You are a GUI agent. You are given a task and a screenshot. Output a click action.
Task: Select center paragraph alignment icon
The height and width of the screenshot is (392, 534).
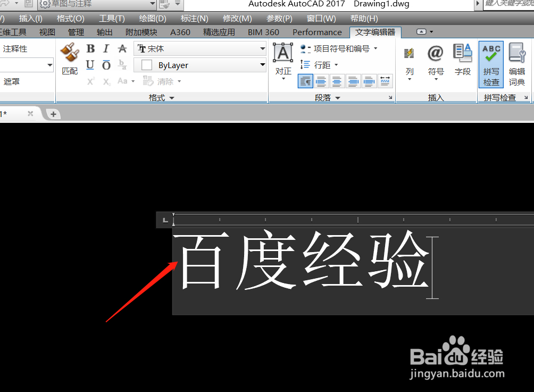pyautogui.click(x=337, y=81)
